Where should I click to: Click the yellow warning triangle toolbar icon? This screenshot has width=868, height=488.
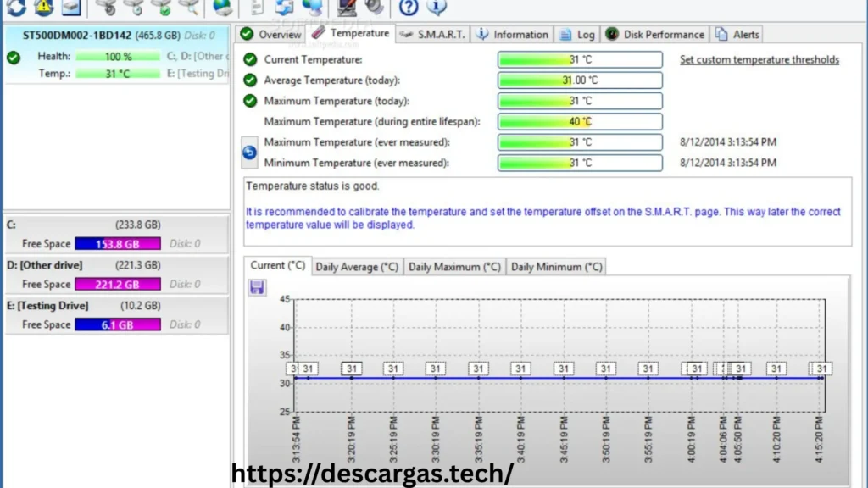tap(44, 7)
